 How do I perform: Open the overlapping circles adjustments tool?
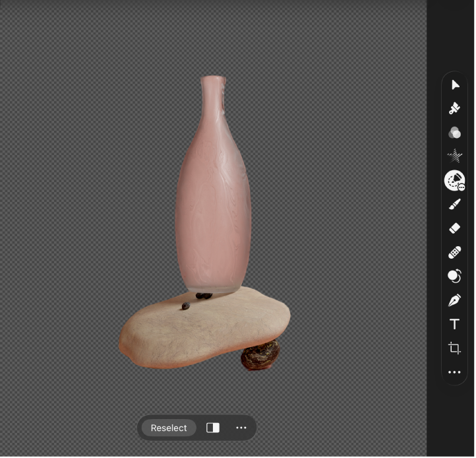coord(454,133)
